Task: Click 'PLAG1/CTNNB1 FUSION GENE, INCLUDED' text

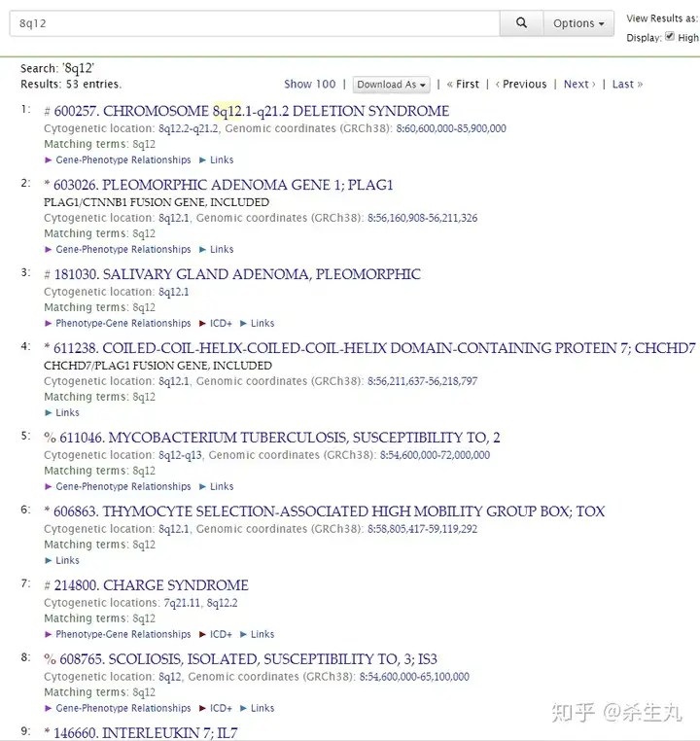Action: pos(157,202)
